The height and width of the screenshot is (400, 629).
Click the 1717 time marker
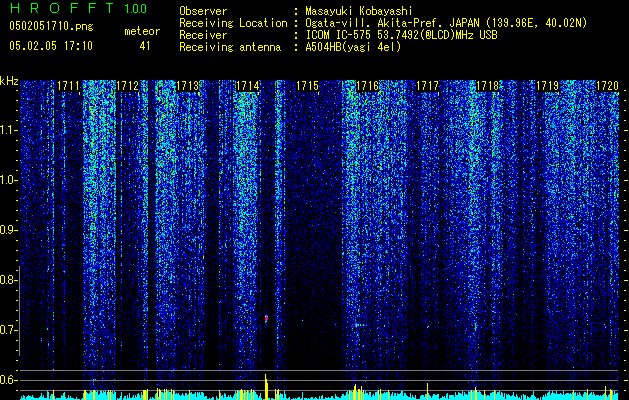click(427, 86)
